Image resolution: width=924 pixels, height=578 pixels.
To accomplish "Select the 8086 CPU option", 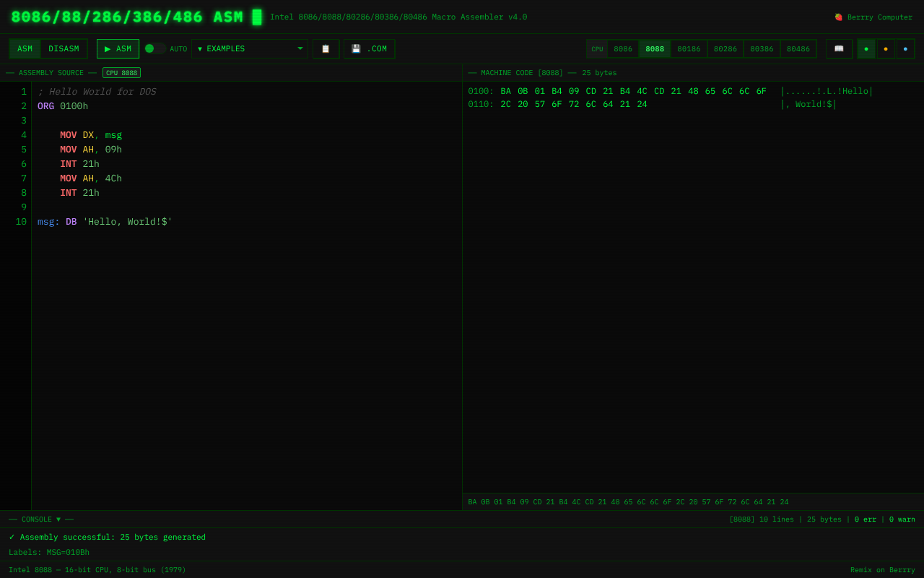I will [623, 49].
